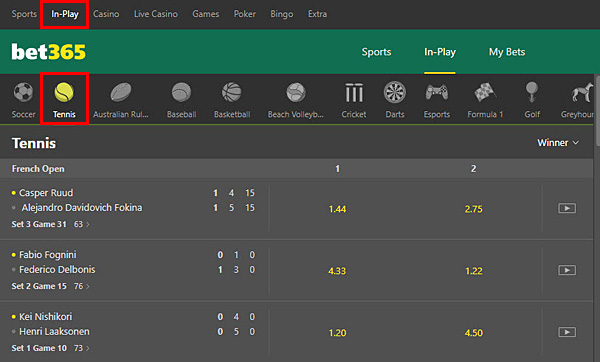600x362 pixels.
Task: Select the Cricket wickets icon
Action: click(354, 93)
